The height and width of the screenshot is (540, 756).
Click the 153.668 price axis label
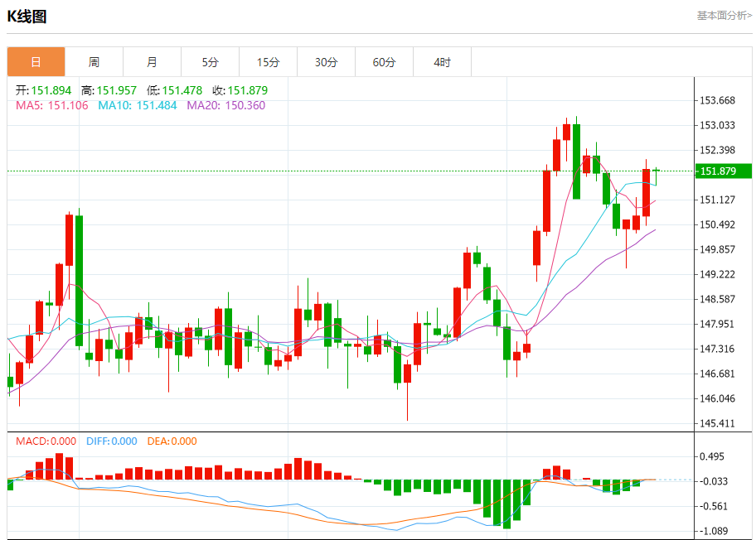click(718, 100)
